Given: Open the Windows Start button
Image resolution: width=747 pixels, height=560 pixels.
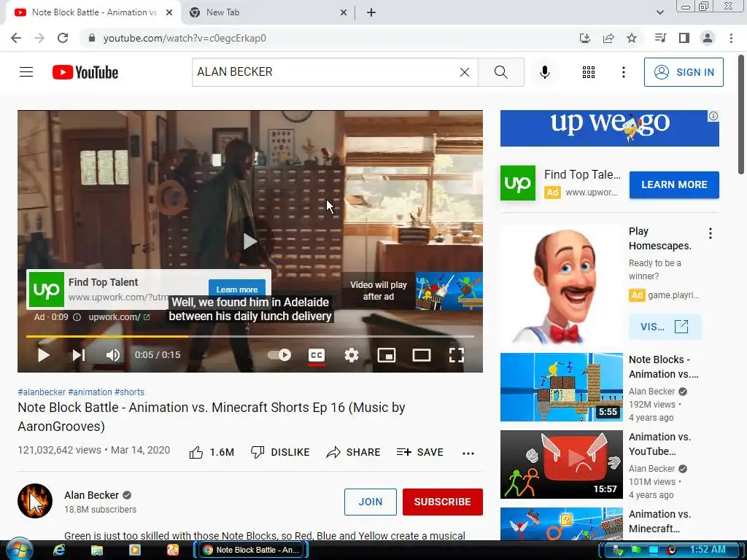Looking at the screenshot, I should coord(18,550).
